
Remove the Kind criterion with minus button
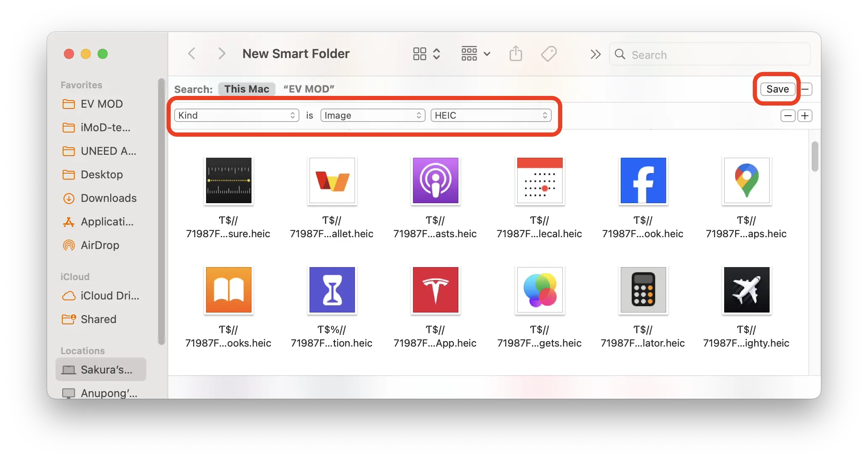(x=788, y=116)
